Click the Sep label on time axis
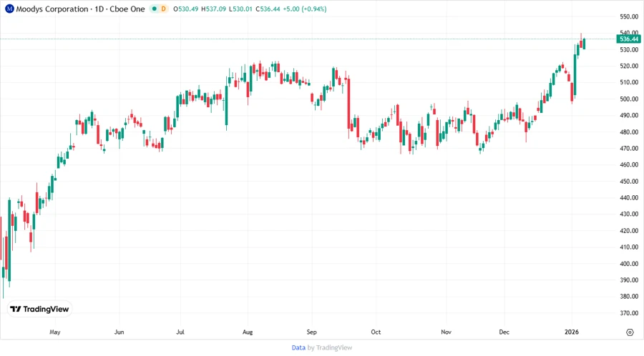The width and height of the screenshot is (644, 356). point(311,332)
